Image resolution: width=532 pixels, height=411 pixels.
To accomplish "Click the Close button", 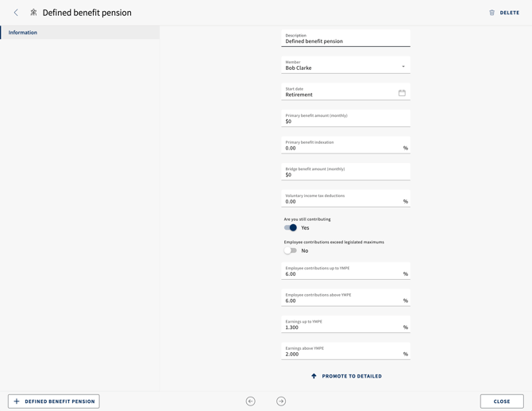I will tap(502, 401).
